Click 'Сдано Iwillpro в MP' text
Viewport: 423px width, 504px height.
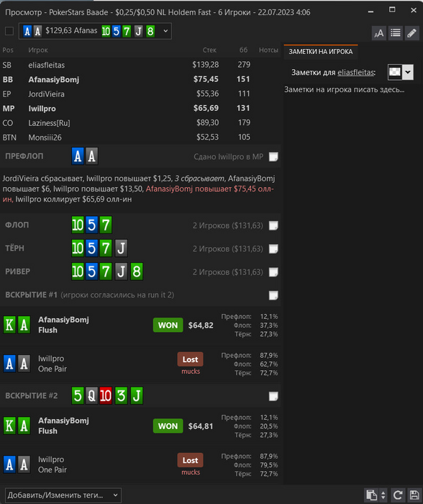(228, 157)
